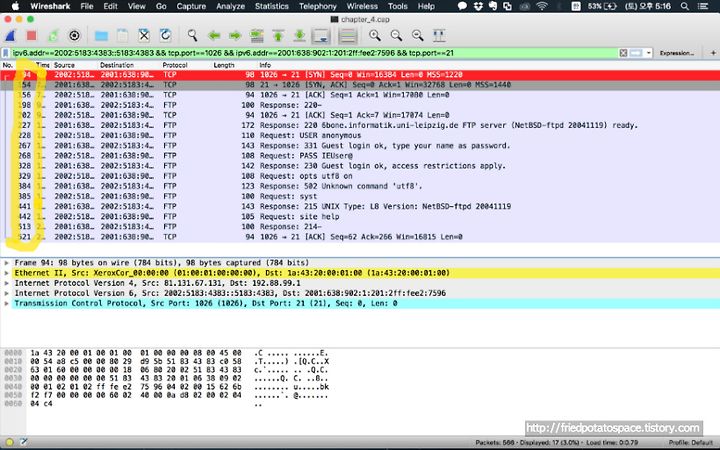Zoom in on packet text
The height and width of the screenshot is (450, 720).
[x=375, y=35]
